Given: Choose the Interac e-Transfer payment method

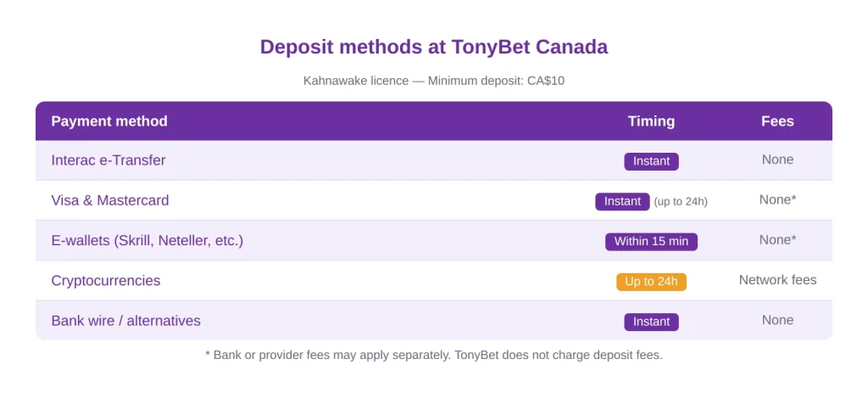Looking at the screenshot, I should 108,160.
